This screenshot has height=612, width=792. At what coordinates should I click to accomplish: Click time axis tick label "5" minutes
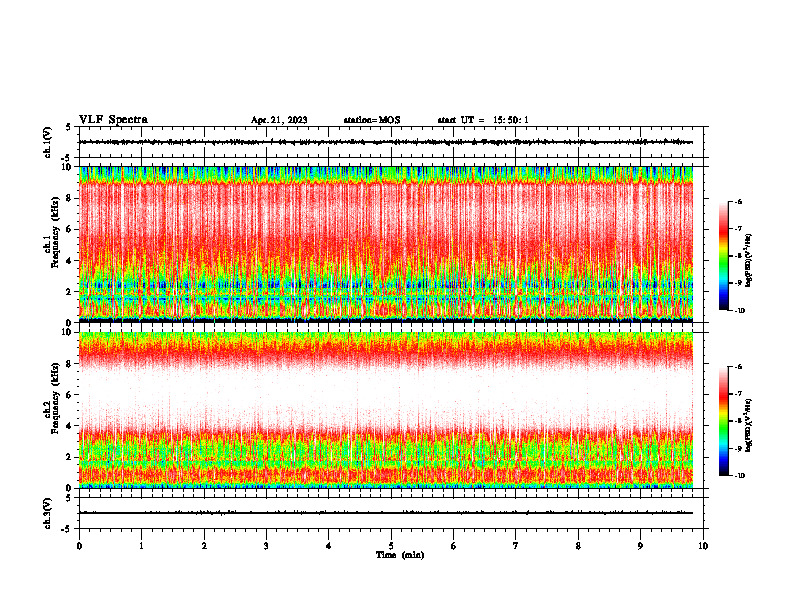(391, 546)
